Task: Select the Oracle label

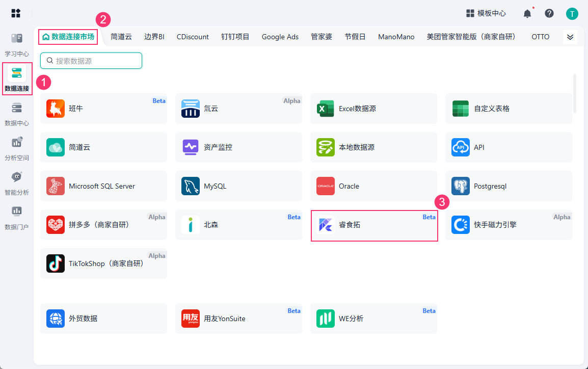Action: [349, 187]
